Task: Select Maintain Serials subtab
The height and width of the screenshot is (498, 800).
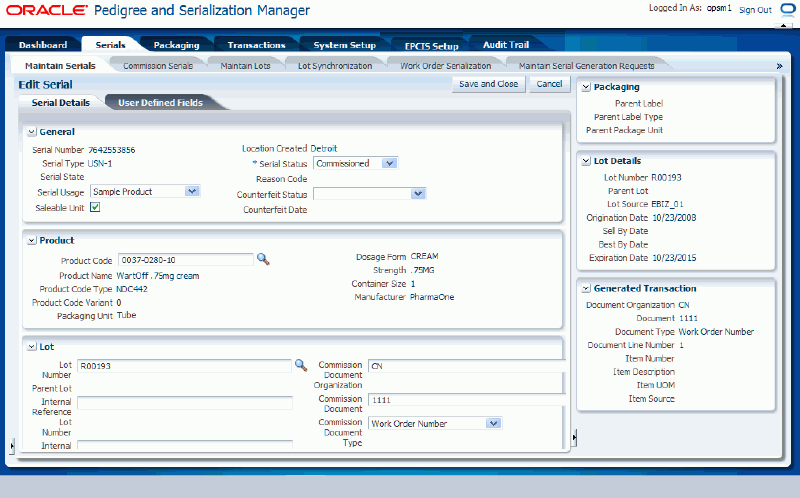Action: coord(60,66)
